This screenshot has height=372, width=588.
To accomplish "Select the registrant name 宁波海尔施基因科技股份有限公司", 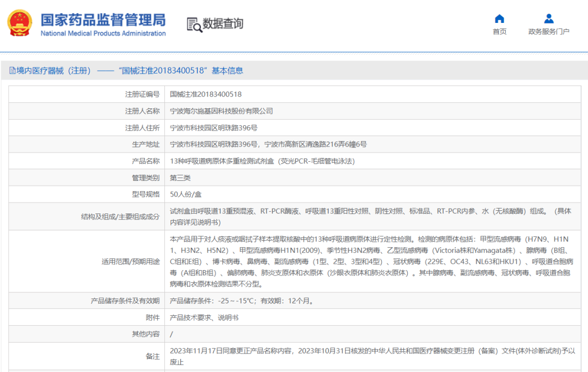I will click(x=222, y=111).
